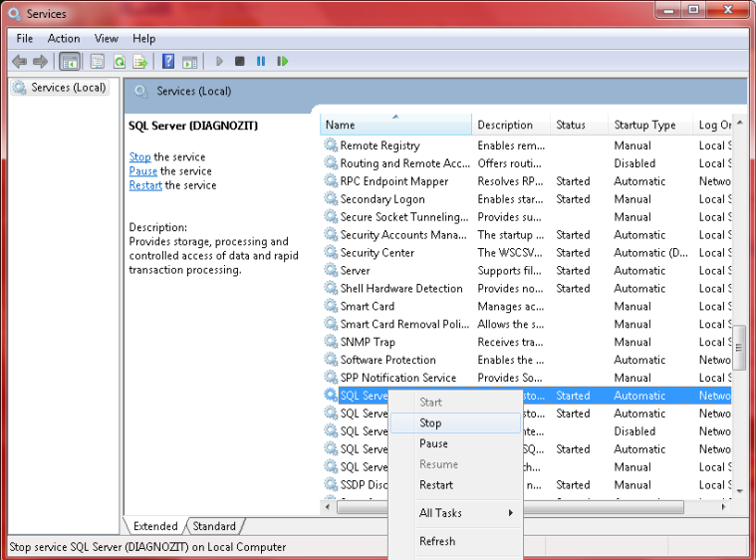The height and width of the screenshot is (560, 756).
Task: Sort by the Description column header
Action: (x=511, y=125)
